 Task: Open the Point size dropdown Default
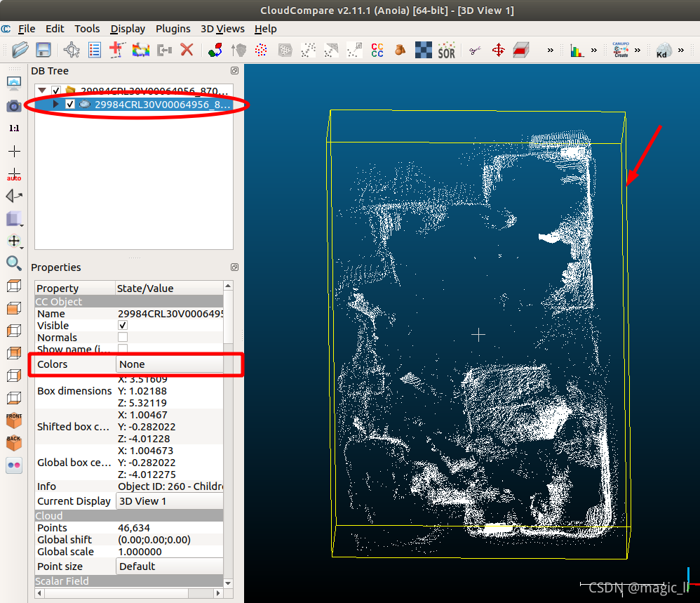(x=170, y=566)
